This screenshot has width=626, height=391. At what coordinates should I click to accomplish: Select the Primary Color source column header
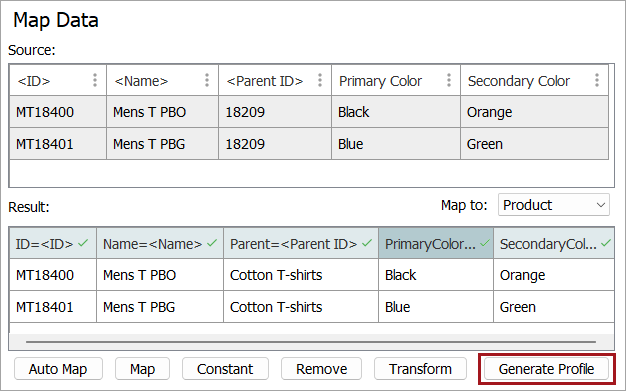396,80
